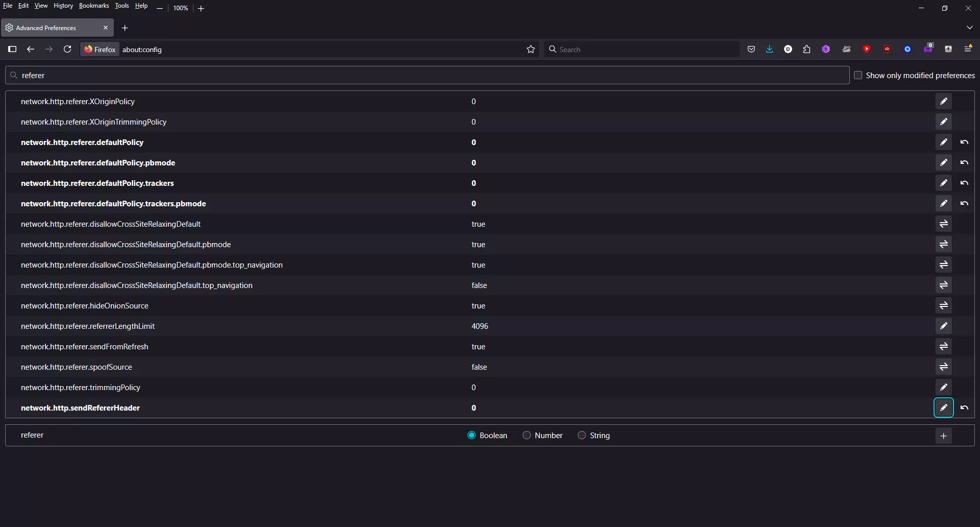The height and width of the screenshot is (527, 980).
Task: Edit network.http.referer.referrerLengthLimit value
Action: (943, 326)
